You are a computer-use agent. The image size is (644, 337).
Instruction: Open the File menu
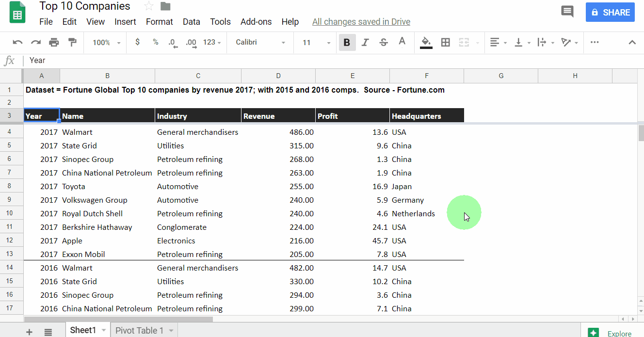tap(46, 22)
